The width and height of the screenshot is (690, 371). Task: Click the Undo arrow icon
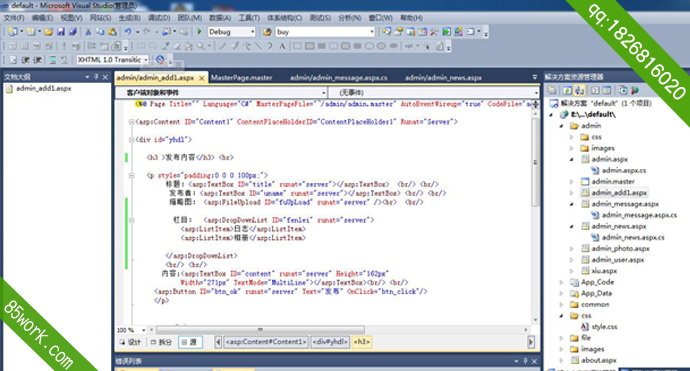128,32
